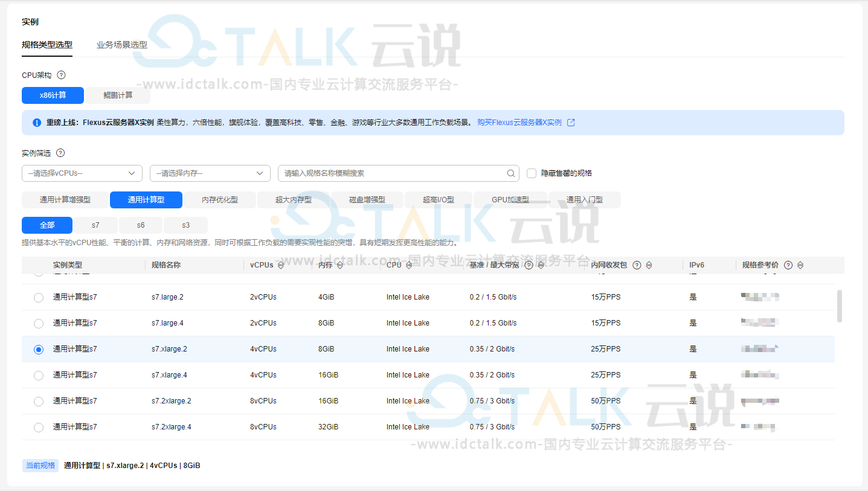Click the s7.2xlarge.4 spec name cell
This screenshot has width=868, height=491.
pyautogui.click(x=172, y=427)
